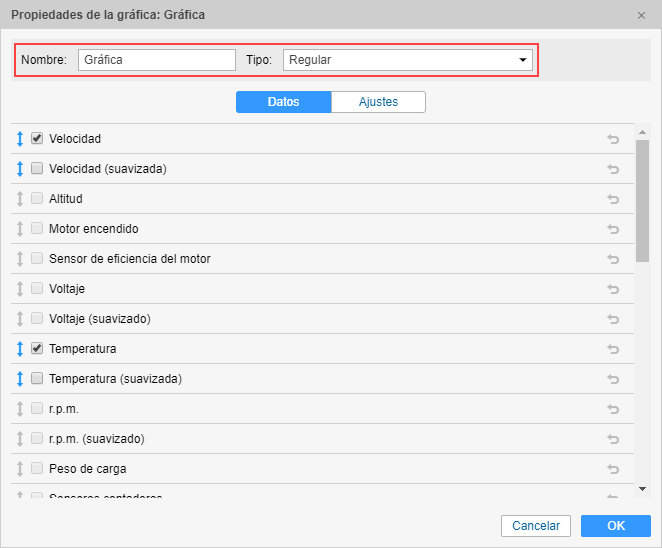Screen dimensions: 662x548
Task: Click the scrollbar down arrow in list
Action: [x=642, y=489]
